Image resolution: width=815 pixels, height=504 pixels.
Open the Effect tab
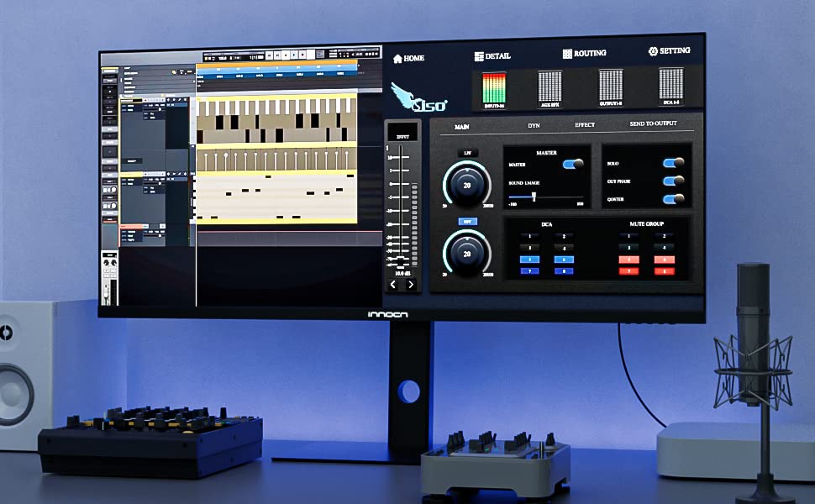(584, 125)
